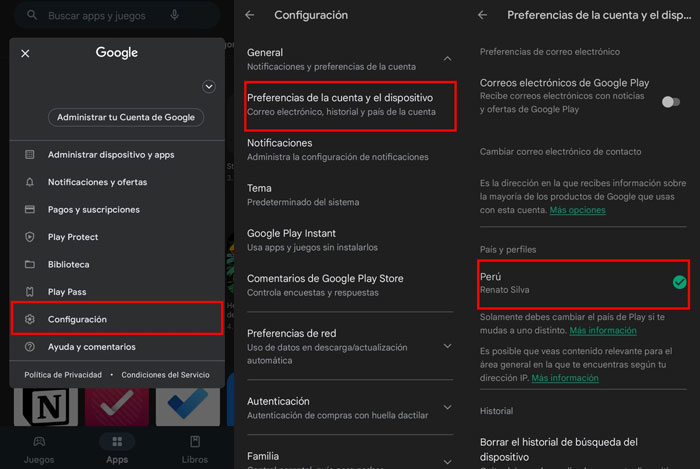700x469 pixels.
Task: Go back from Configuración screen
Action: click(x=250, y=15)
